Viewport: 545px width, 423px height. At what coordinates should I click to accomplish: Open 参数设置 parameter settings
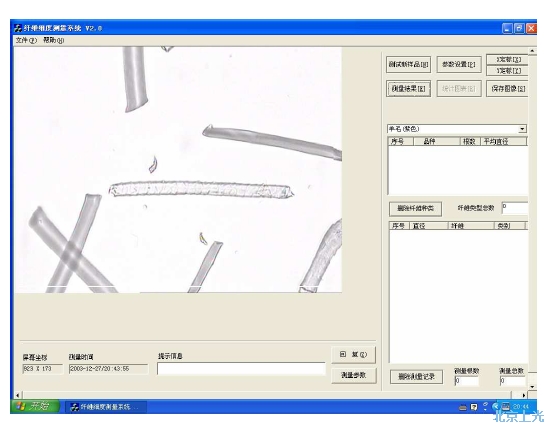click(x=458, y=64)
